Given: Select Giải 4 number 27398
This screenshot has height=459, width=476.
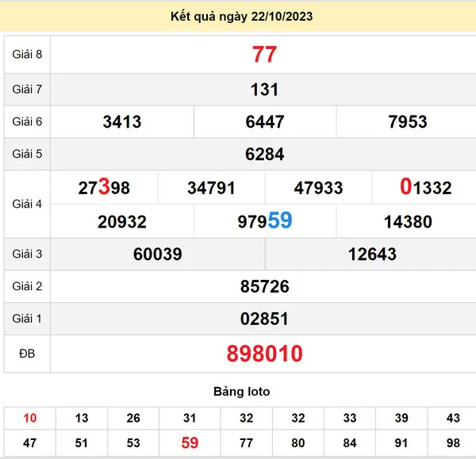Looking at the screenshot, I should tap(104, 188).
